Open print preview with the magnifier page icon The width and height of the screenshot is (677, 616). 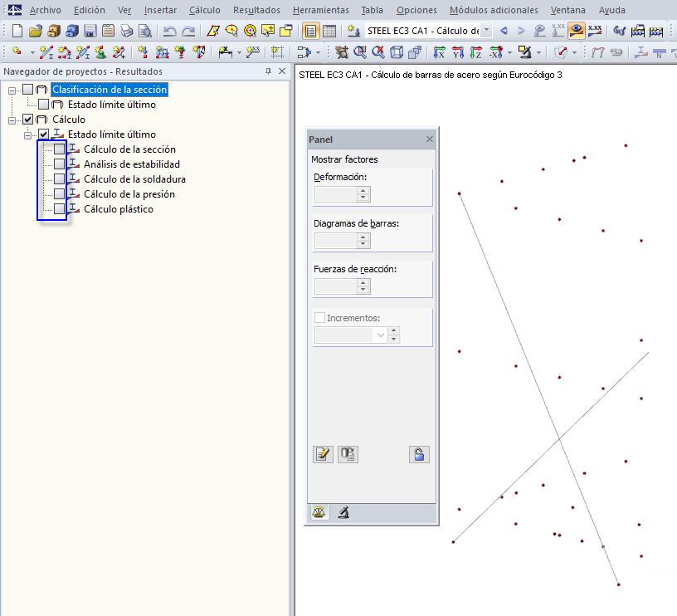(145, 31)
